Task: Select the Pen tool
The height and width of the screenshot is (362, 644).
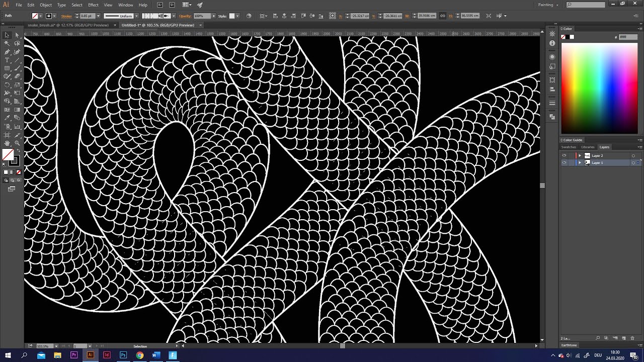Action: click(7, 52)
